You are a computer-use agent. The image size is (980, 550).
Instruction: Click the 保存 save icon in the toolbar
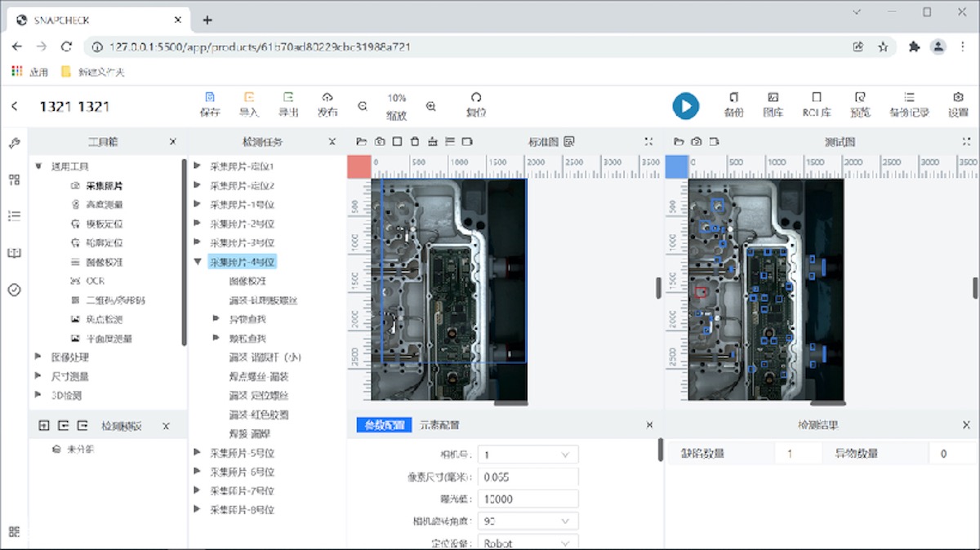click(x=210, y=97)
